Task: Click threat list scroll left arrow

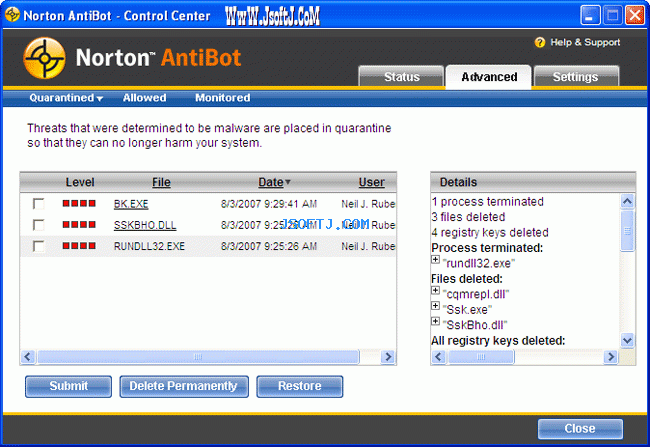Action: pyautogui.click(x=28, y=357)
